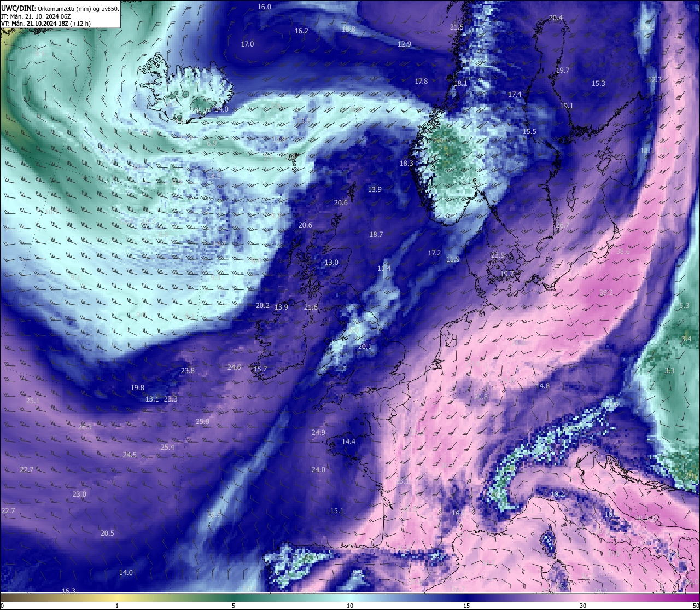Screen dimensions: 700x610
Task: Click the map value '23.3'
Action: 171,399
